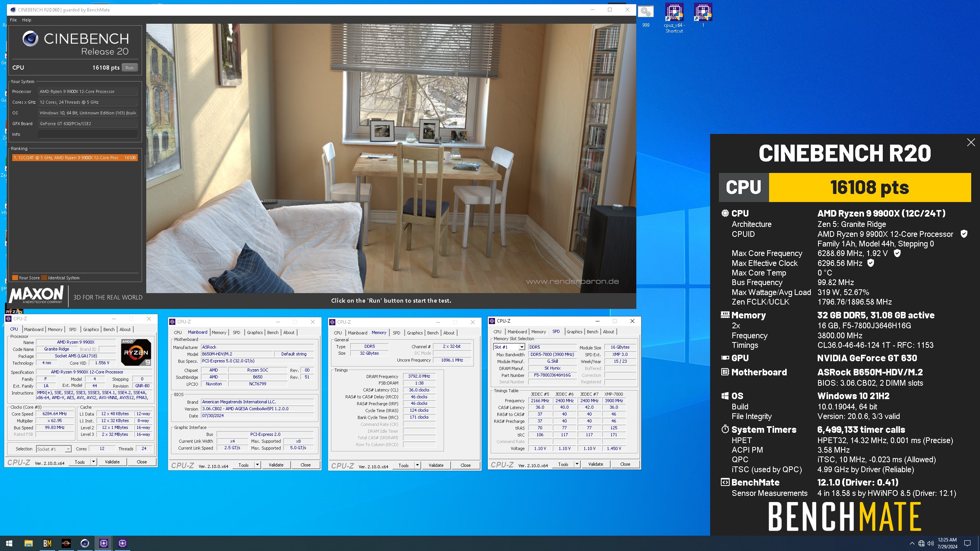Click the Core Speed value 6284.64 MHz
980x551 pixels.
pos(55,414)
